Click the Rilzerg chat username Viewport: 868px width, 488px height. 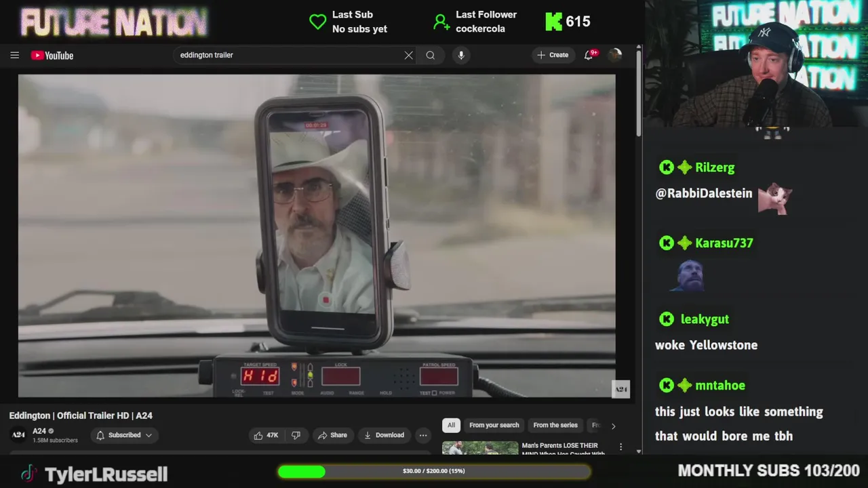point(715,167)
